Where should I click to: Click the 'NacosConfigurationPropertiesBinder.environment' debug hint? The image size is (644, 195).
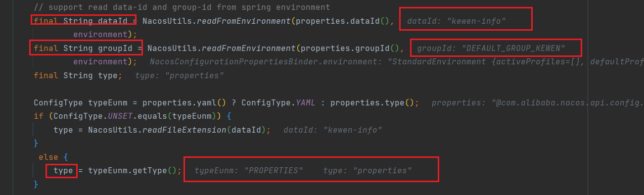point(397,62)
